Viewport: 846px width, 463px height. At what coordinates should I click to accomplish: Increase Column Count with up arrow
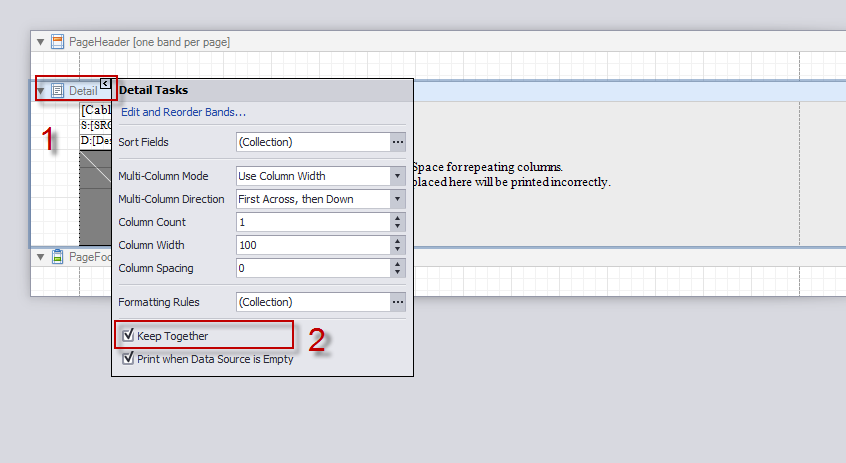click(x=398, y=218)
